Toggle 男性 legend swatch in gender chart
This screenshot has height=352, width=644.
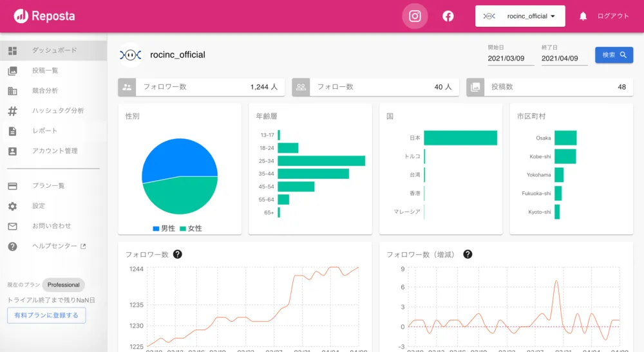pyautogui.click(x=156, y=228)
